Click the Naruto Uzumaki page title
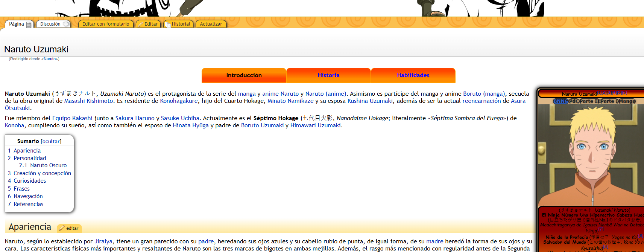This screenshot has height=252, width=644. pos(36,49)
